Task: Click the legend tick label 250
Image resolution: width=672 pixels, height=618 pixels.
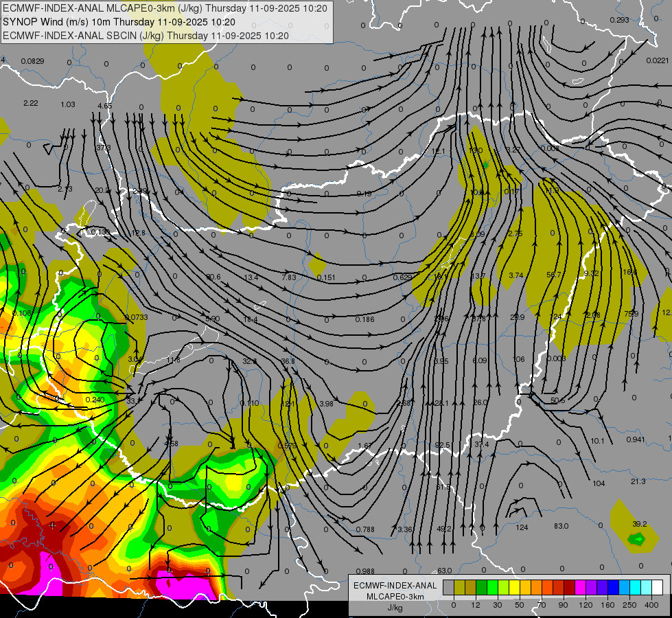Action: [629, 605]
